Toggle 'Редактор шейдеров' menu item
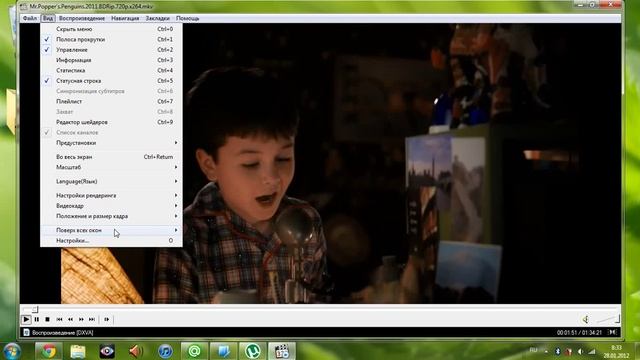 (111, 122)
